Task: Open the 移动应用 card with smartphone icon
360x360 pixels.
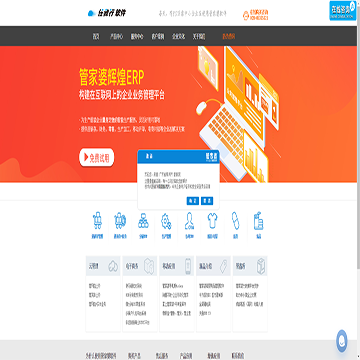Action: click(x=177, y=266)
